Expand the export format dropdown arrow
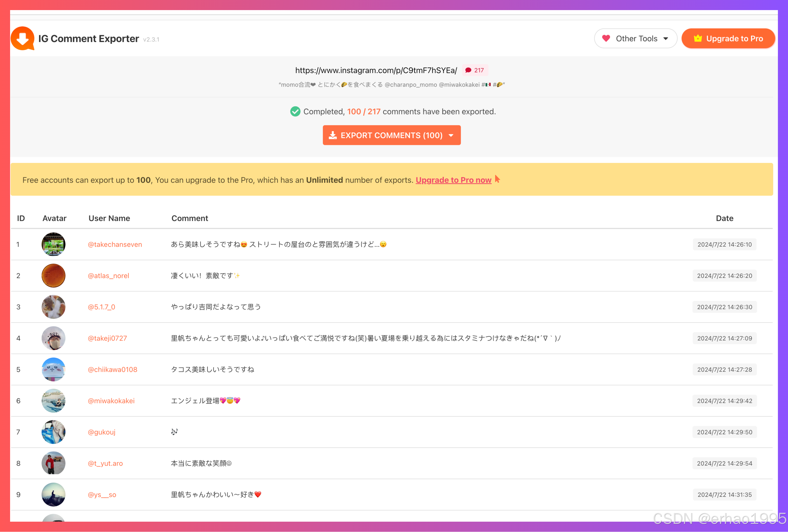The image size is (788, 532). pyautogui.click(x=451, y=135)
